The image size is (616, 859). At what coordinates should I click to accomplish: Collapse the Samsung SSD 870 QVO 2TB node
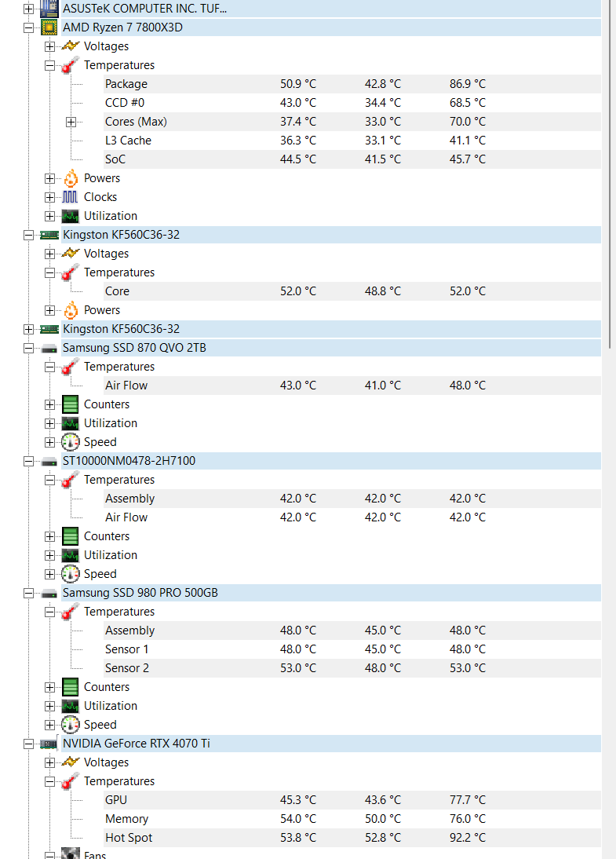coord(28,348)
